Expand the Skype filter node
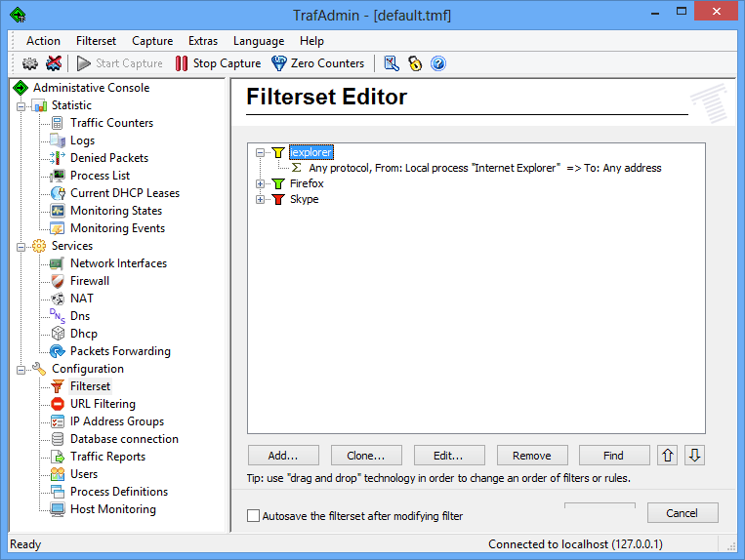 [260, 199]
